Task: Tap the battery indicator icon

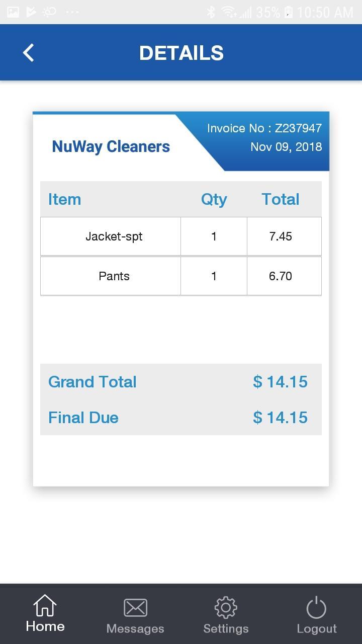Action: [289, 12]
